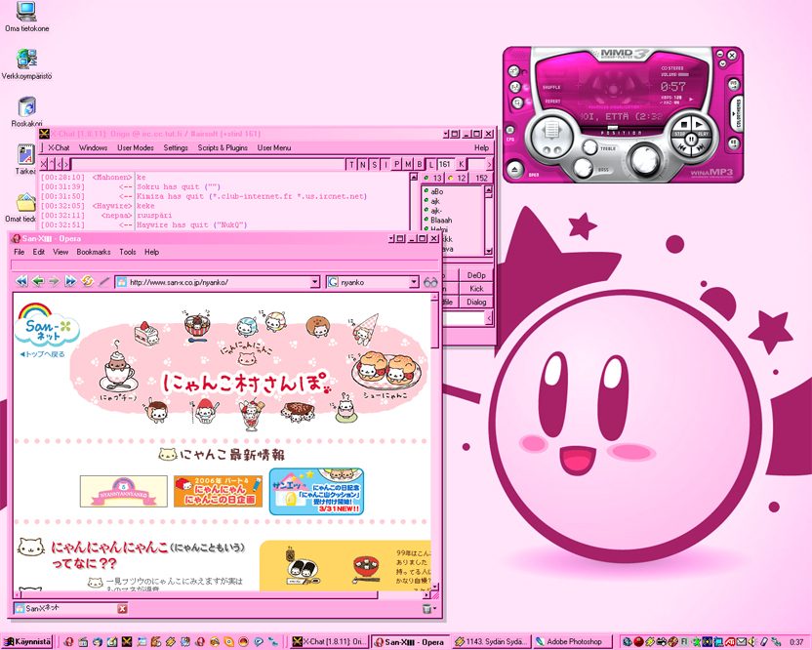Toggle channel key mode K in X-Chat
Viewport: 812px width, 650px height.
(461, 164)
